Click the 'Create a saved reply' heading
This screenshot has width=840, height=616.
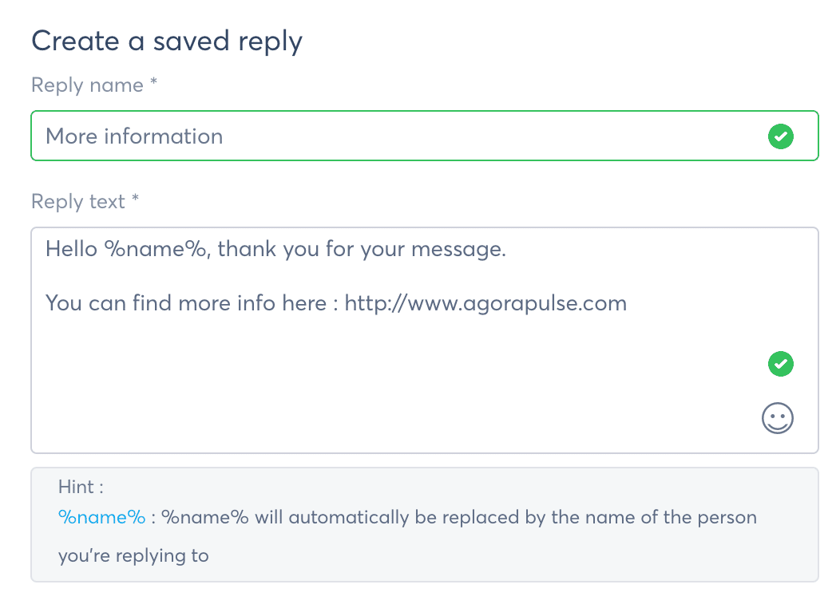[x=167, y=41]
